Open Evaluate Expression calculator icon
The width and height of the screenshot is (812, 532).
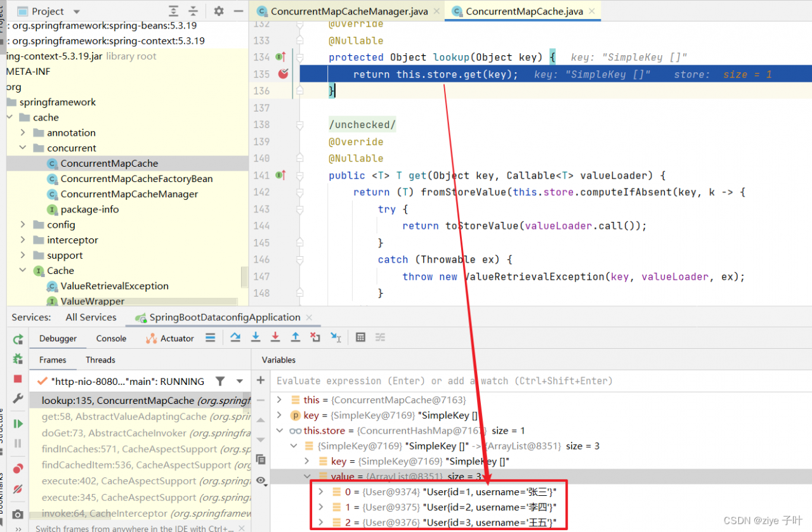360,338
